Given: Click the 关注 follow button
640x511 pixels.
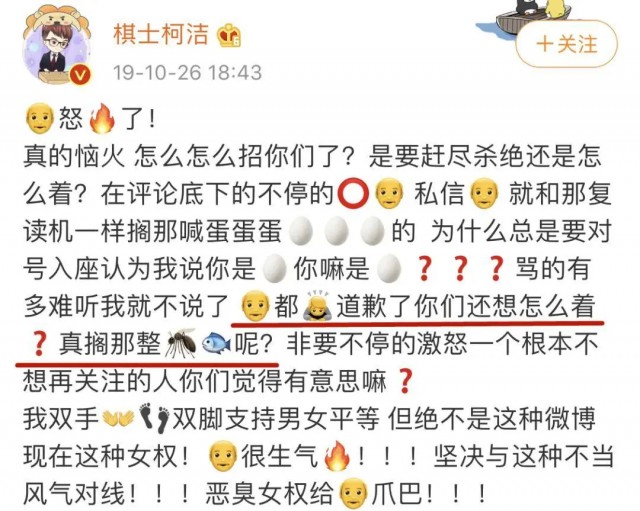Looking at the screenshot, I should [x=567, y=44].
